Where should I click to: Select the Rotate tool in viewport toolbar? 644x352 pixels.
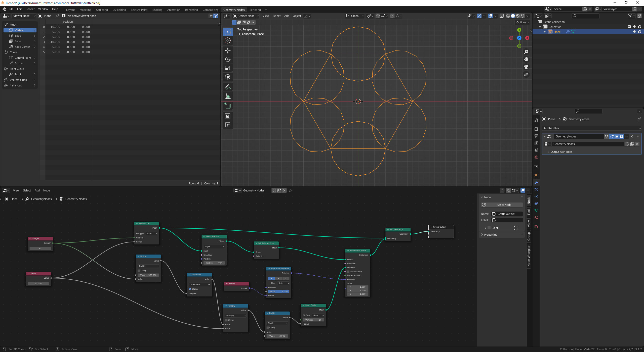(x=228, y=59)
